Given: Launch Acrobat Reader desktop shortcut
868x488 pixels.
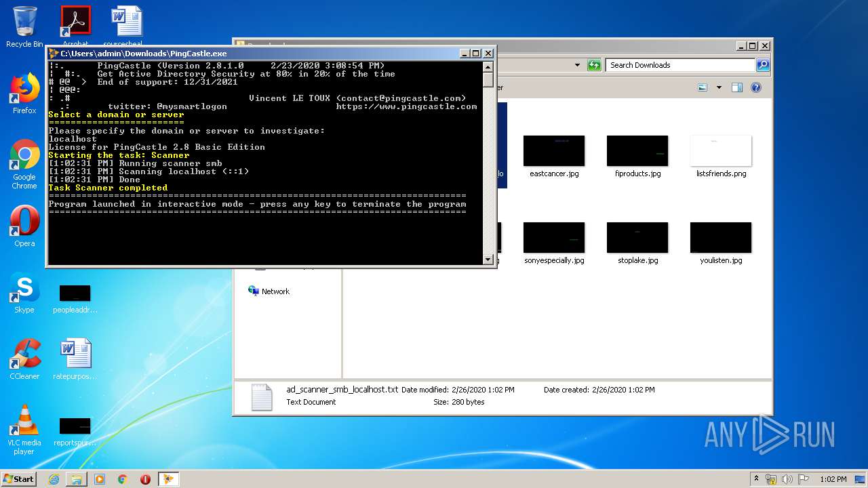Looking at the screenshot, I should (75, 26).
